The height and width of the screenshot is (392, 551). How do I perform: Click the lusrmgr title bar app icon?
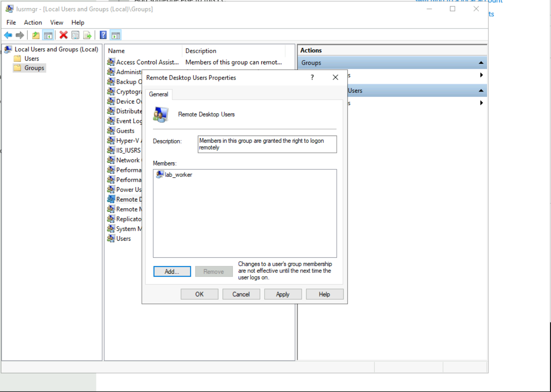tap(9, 9)
